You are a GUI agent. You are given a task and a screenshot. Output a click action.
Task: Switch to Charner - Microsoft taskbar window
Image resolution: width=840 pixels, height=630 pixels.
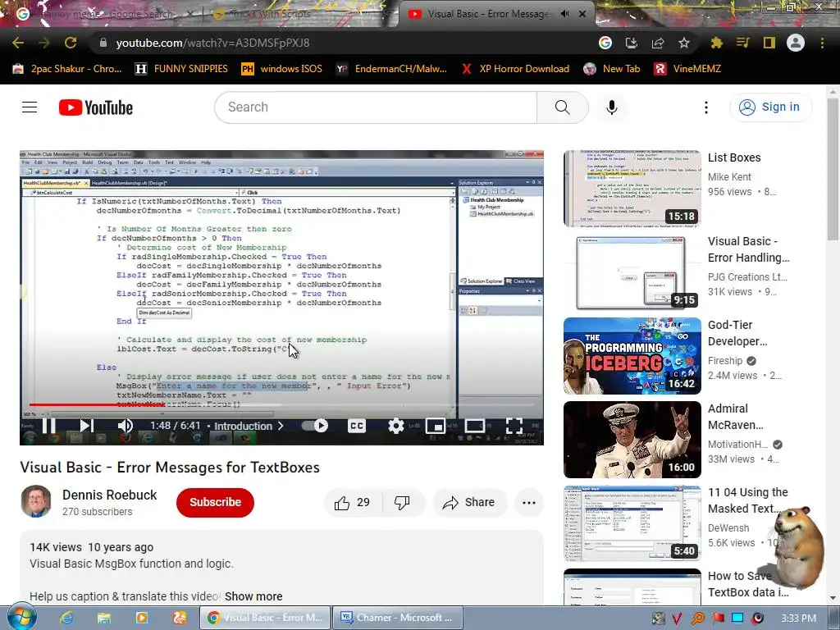click(x=397, y=618)
